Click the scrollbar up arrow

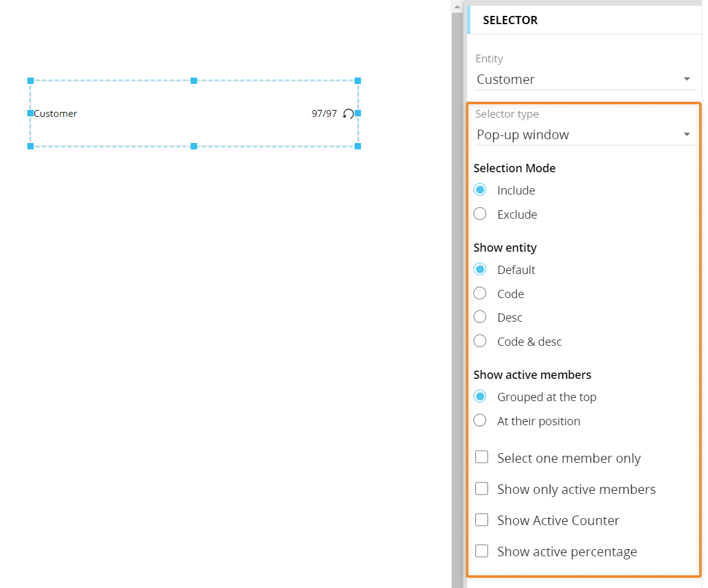click(x=456, y=6)
